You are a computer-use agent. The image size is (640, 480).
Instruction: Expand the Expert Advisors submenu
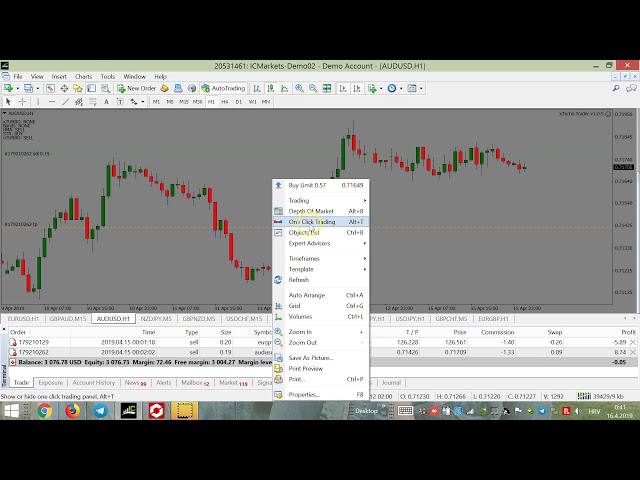point(310,243)
